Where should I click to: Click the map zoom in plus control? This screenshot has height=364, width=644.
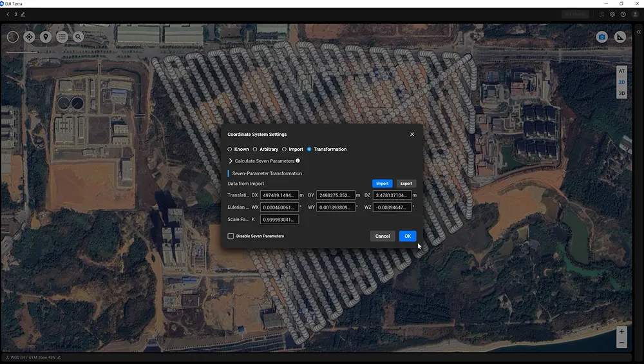(x=621, y=331)
